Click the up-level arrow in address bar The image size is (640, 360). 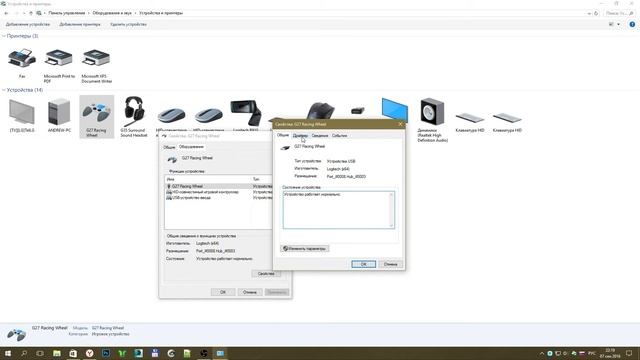pyautogui.click(x=31, y=13)
